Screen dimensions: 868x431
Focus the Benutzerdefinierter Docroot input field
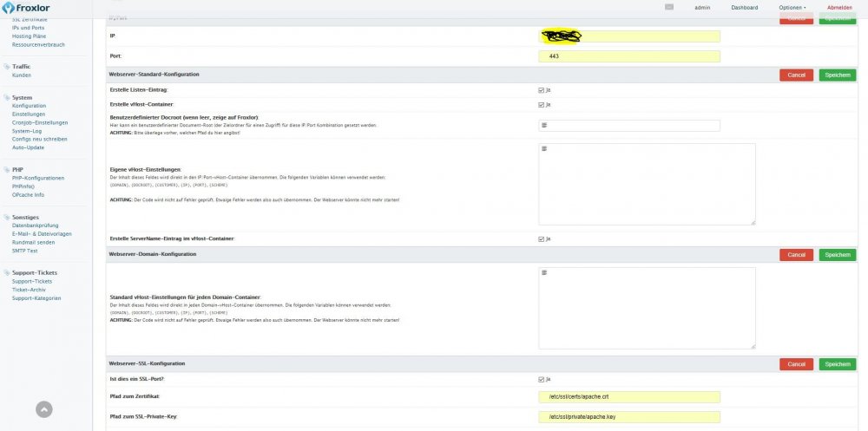(628, 126)
